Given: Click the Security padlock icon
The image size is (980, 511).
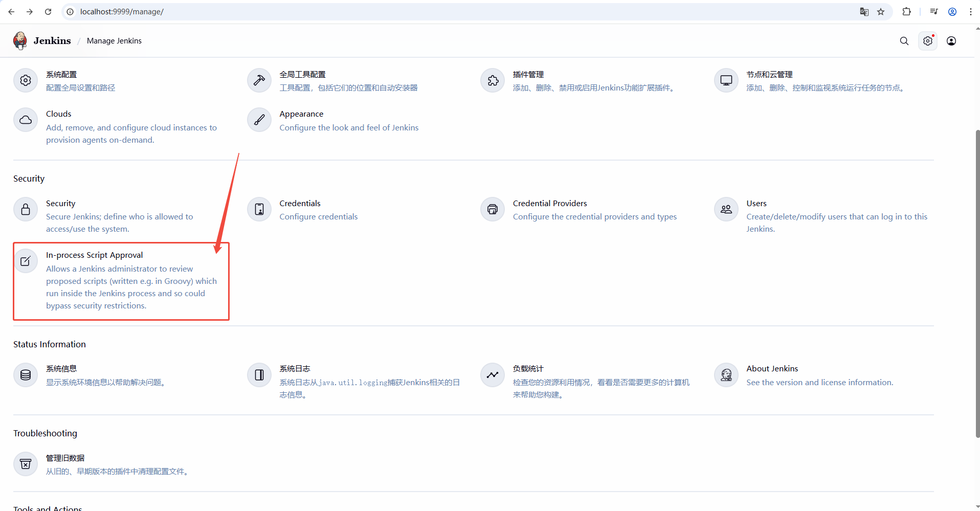Looking at the screenshot, I should click(26, 209).
